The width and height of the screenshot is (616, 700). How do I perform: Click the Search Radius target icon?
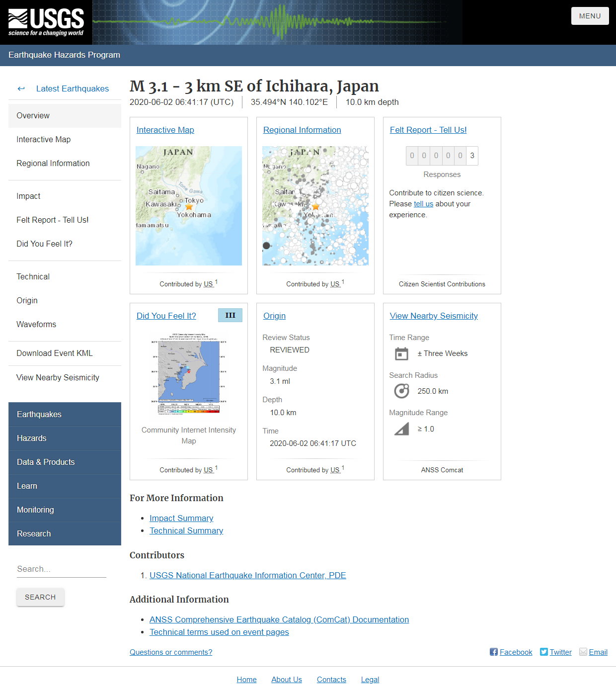pyautogui.click(x=401, y=391)
